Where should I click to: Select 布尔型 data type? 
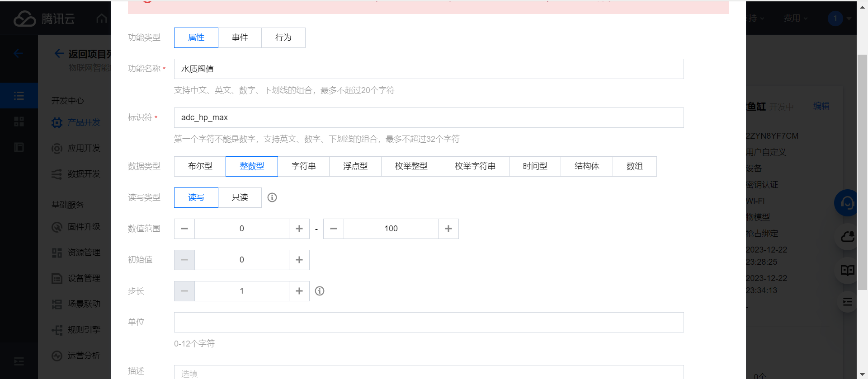pyautogui.click(x=200, y=166)
